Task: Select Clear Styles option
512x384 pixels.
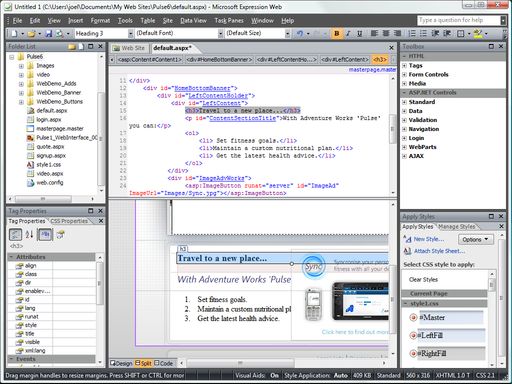Action: (x=423, y=280)
